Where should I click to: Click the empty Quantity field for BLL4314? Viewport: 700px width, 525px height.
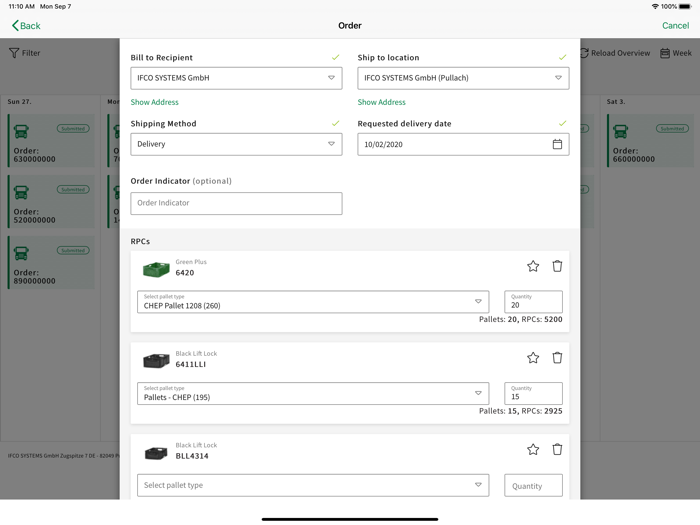pos(533,485)
